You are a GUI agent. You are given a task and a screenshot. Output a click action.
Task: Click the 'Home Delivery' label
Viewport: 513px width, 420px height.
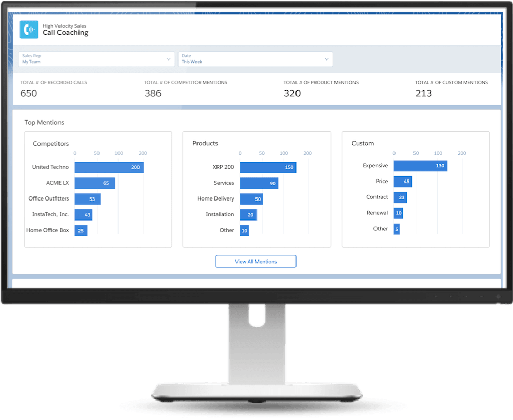coord(215,198)
